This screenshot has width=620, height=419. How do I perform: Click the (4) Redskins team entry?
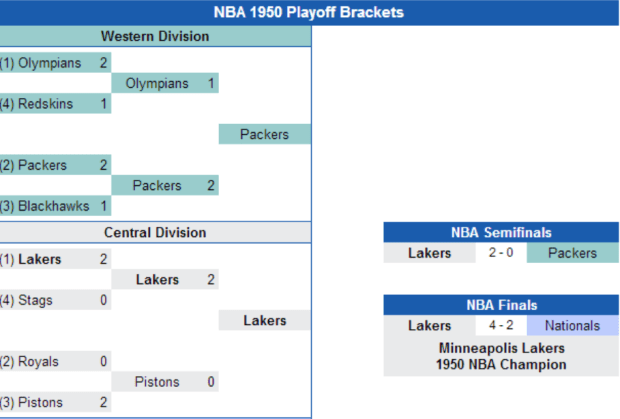37,104
